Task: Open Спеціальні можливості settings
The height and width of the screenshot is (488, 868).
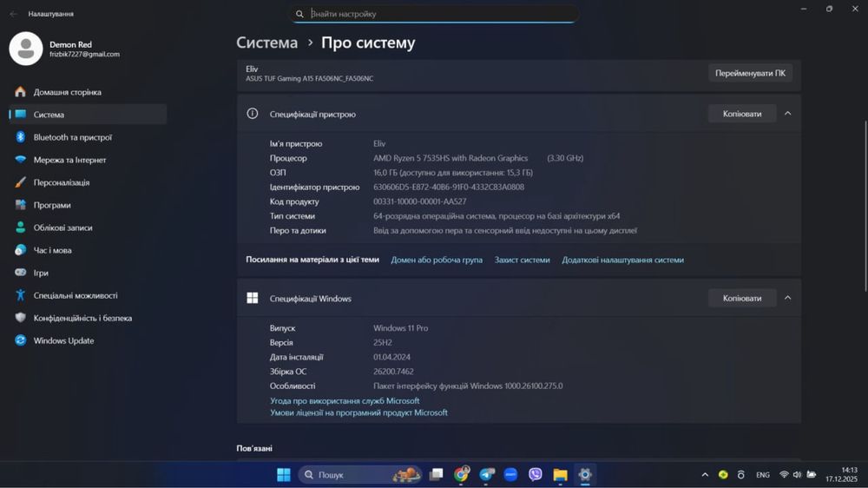Action: click(76, 296)
